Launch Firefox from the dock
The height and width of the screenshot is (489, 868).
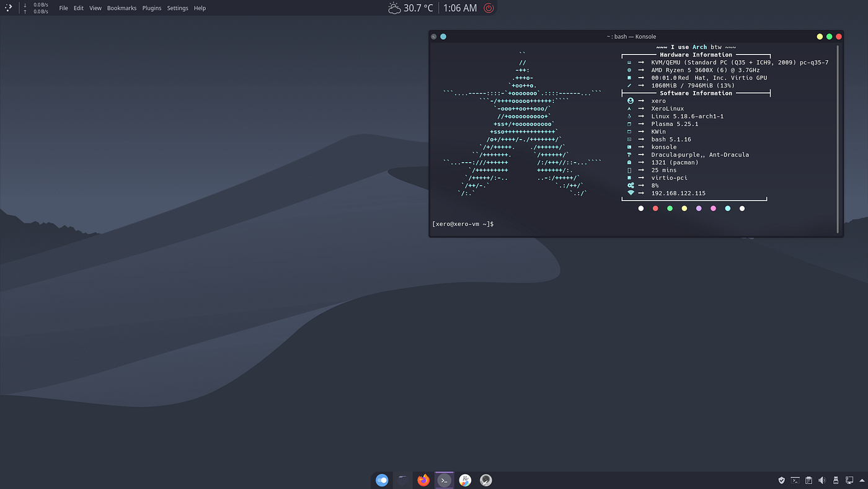pos(423,480)
